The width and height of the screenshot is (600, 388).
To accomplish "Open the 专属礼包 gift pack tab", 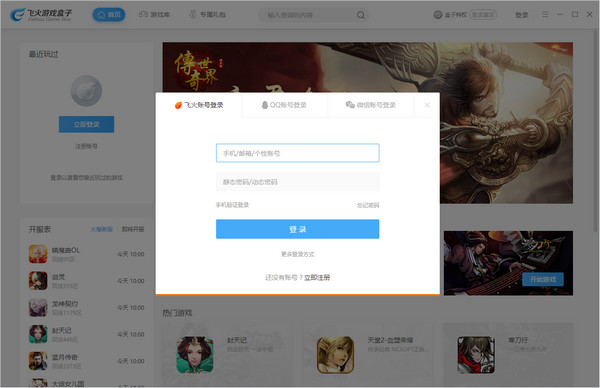I will [x=208, y=15].
